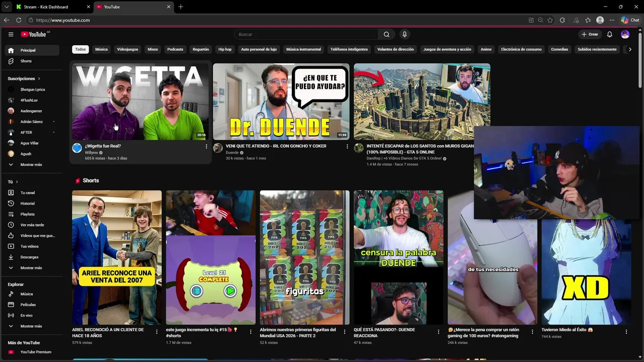Open Playlists in the sidebar
The width and height of the screenshot is (644, 362).
[32, 214]
